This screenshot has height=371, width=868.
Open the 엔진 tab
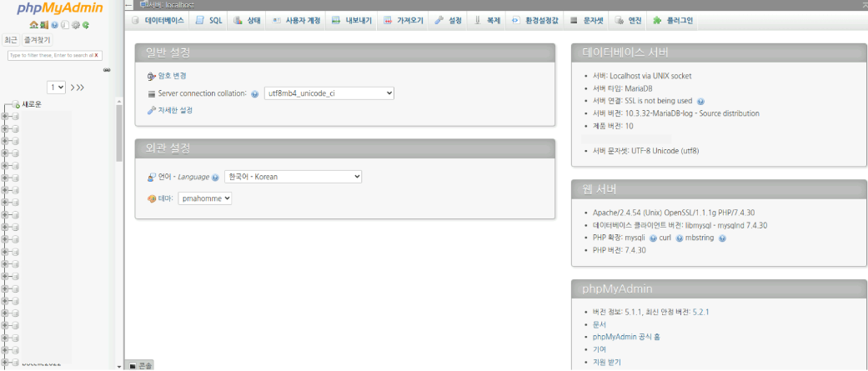(x=629, y=21)
